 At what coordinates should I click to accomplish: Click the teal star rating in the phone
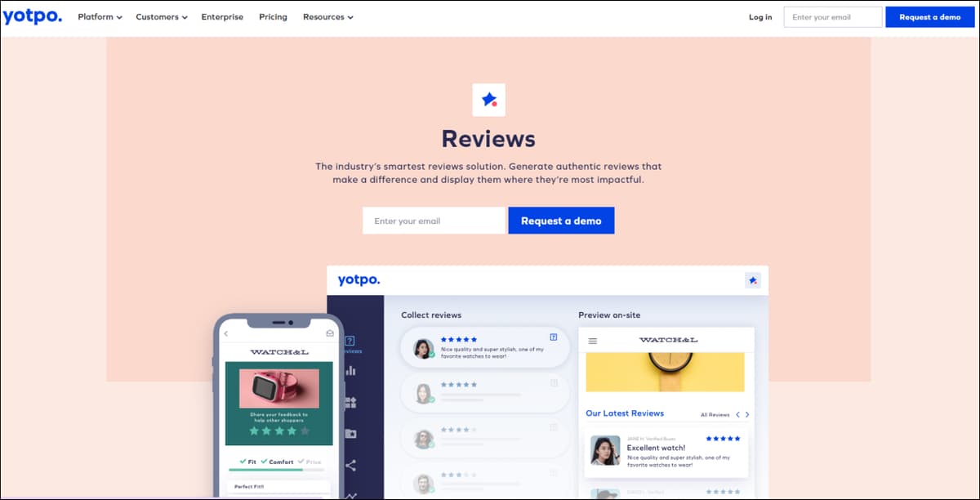(279, 430)
